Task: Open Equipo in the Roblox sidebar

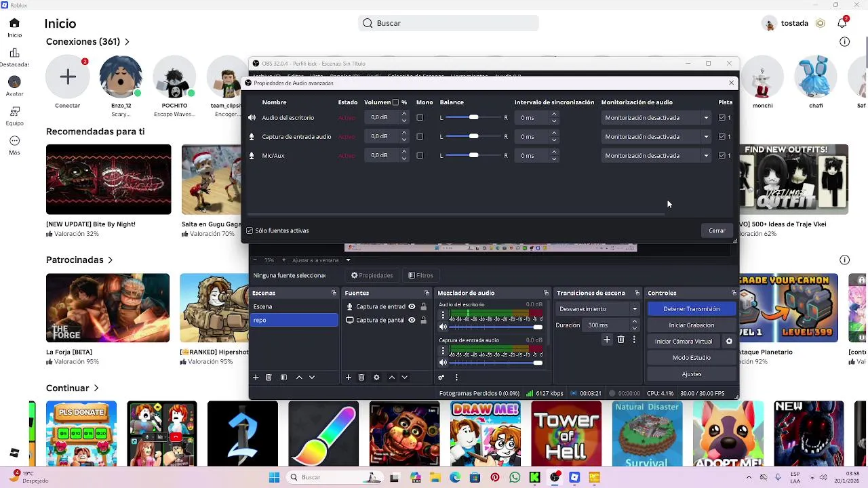Action: coord(14,116)
